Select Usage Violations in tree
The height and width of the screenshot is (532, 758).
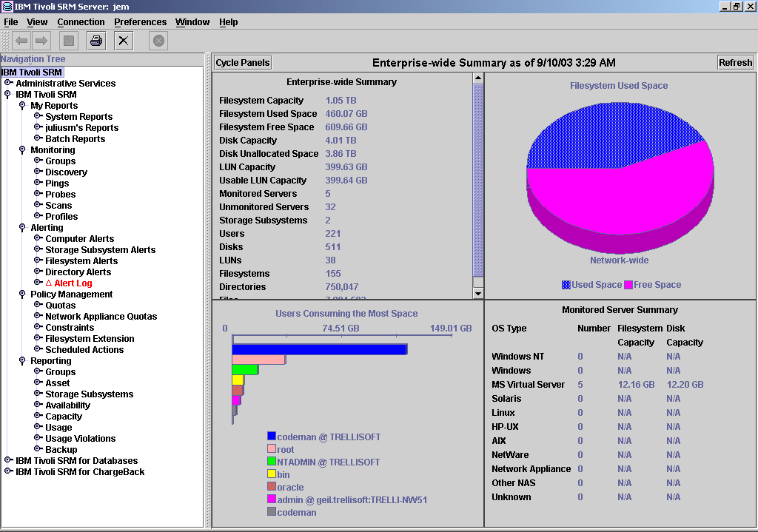tap(81, 439)
